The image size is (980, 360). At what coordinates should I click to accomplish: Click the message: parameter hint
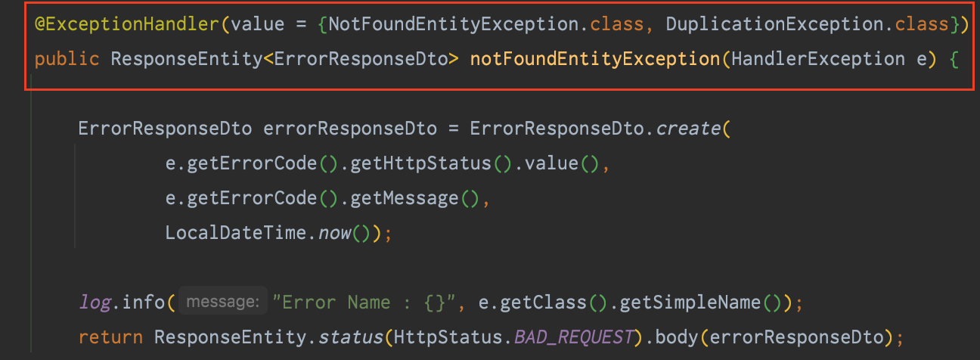(222, 303)
